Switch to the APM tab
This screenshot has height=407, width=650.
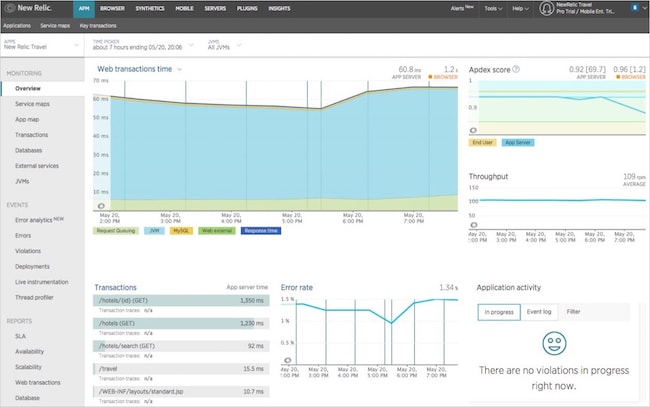84,9
